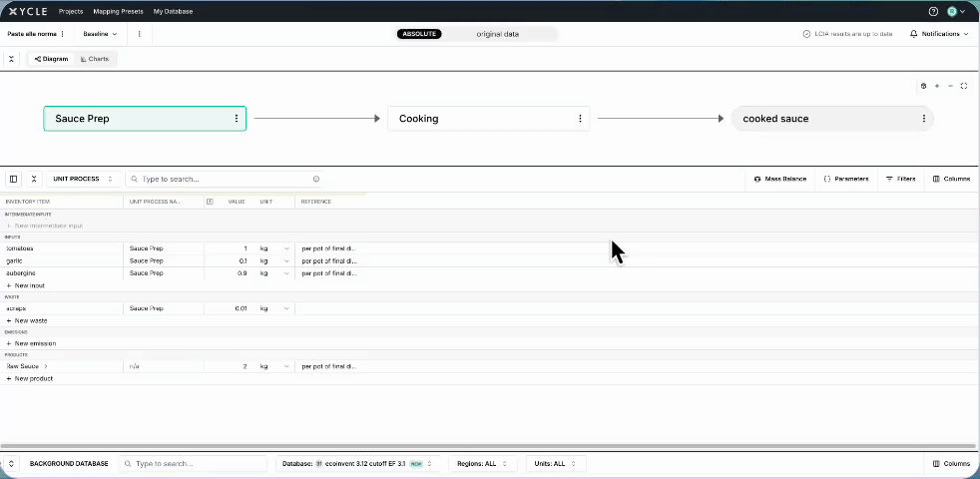
Task: Open the Notifications dropdown
Action: 939,34
